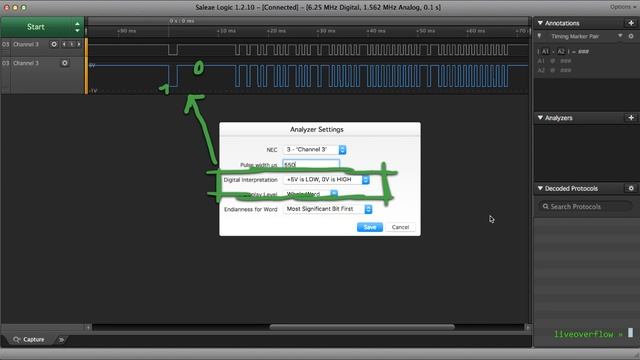Open settings gear for the first Channel 3 row
The height and width of the screenshot is (360, 640).
point(54,44)
